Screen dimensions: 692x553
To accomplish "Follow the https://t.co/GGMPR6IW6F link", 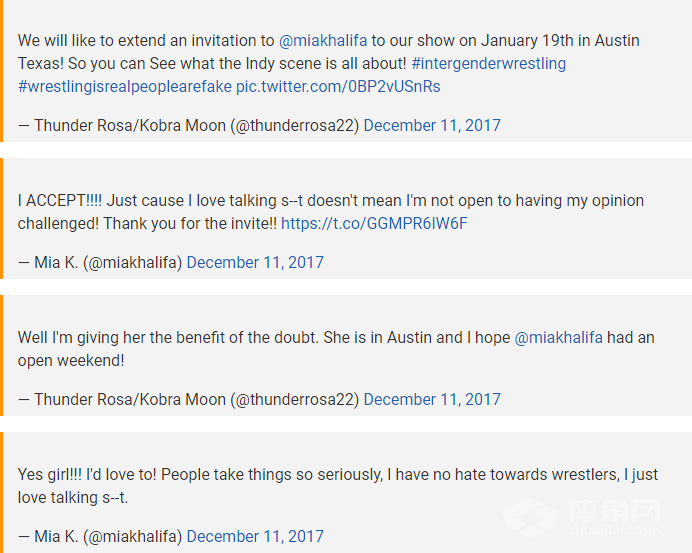I will [x=374, y=223].
